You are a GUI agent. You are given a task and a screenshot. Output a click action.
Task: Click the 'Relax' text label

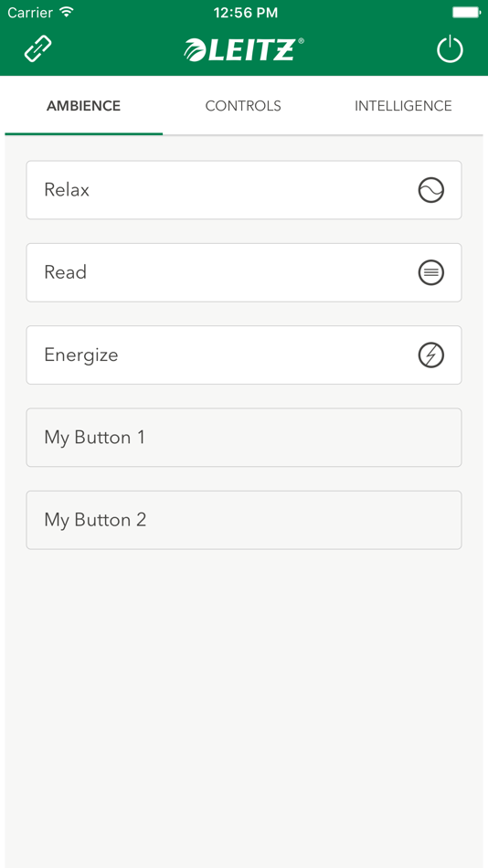67,190
